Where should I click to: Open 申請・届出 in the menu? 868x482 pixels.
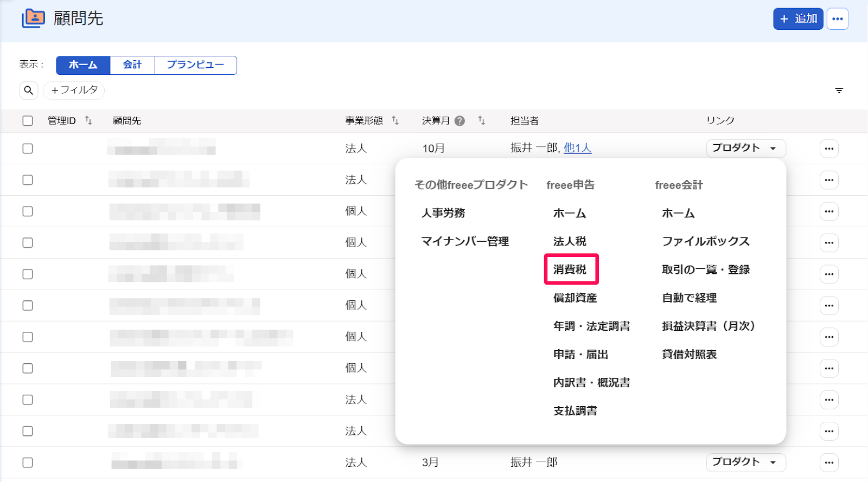(580, 354)
